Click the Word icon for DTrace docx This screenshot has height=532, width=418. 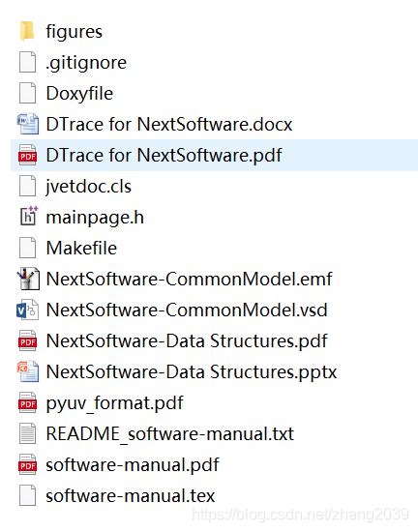coord(27,124)
